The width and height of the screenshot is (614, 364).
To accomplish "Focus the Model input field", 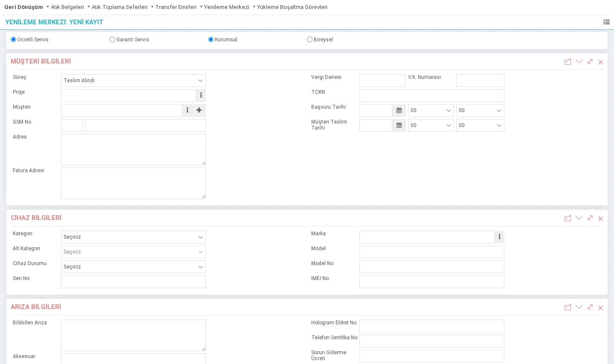I will pyautogui.click(x=432, y=252).
